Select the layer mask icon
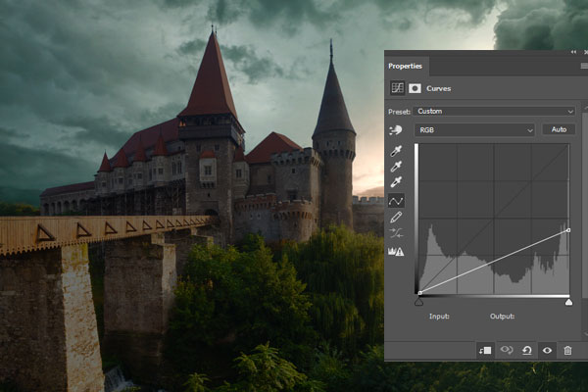This screenshot has width=588, height=392. pos(415,88)
